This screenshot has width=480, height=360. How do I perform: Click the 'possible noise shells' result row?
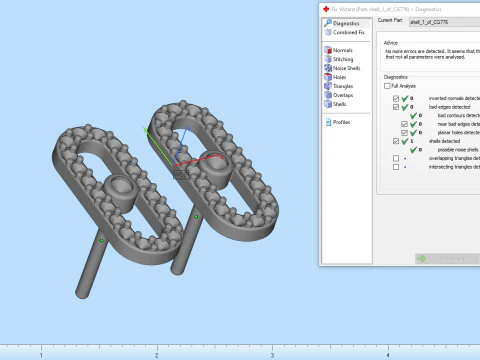[x=445, y=150]
